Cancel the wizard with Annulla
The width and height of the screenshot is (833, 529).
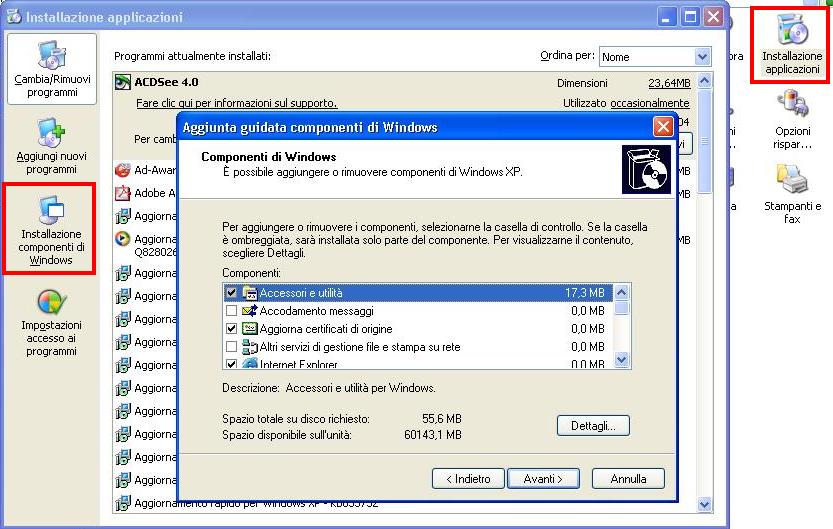click(628, 479)
